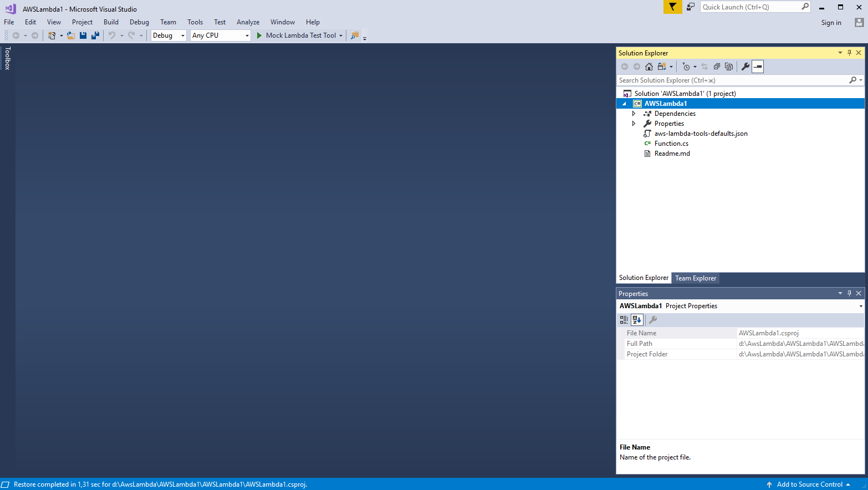Click the Find in Files toolbar icon
Viewport: 868px width, 490px height.
pos(355,35)
